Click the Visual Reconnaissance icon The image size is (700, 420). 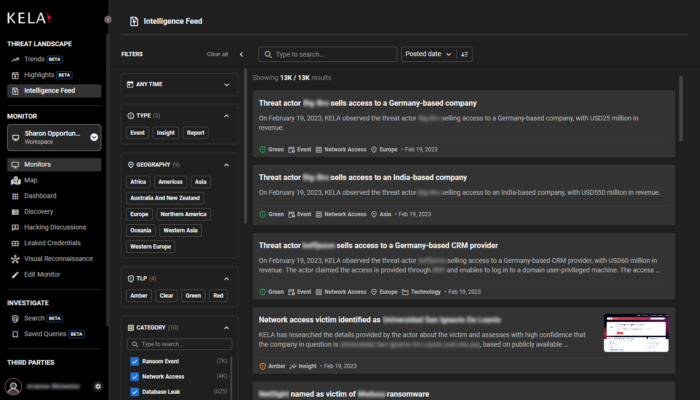[15, 259]
